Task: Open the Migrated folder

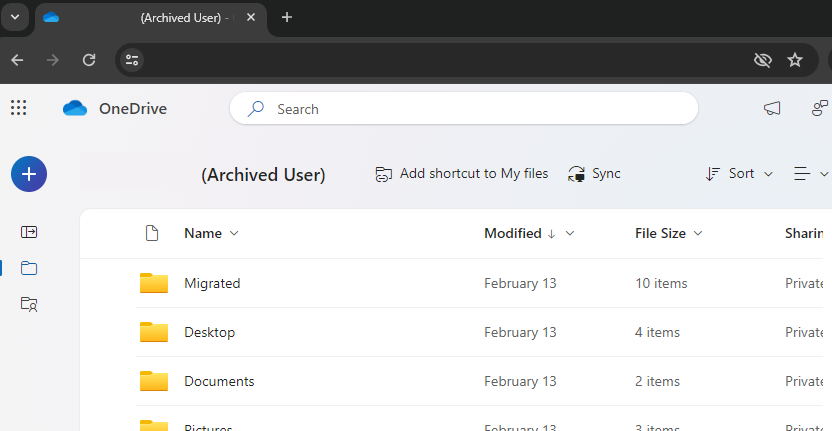Action: coord(212,283)
